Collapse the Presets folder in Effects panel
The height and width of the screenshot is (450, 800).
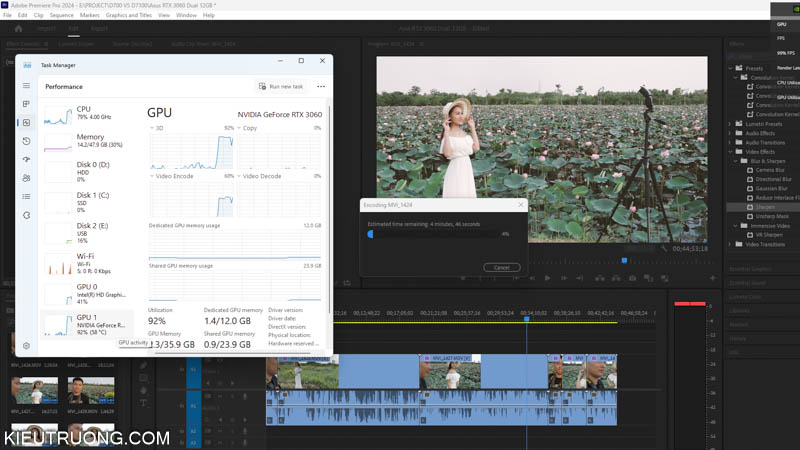pyautogui.click(x=730, y=68)
